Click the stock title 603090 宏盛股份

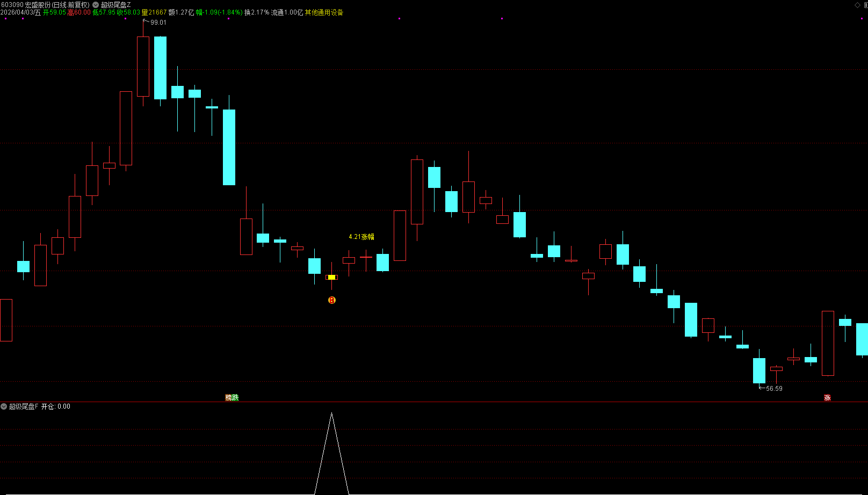[25, 5]
